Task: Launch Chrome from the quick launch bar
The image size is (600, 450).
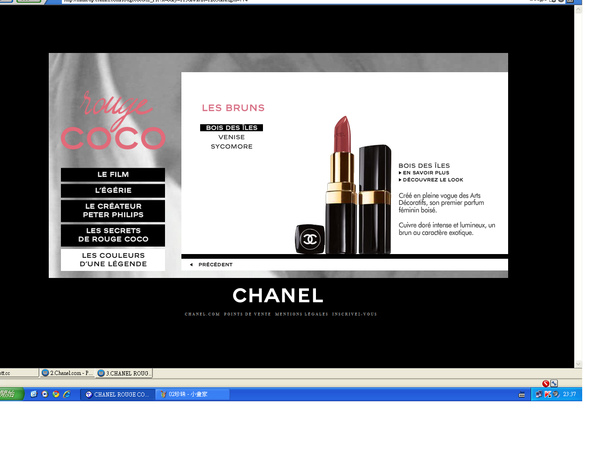Action: click(56, 394)
